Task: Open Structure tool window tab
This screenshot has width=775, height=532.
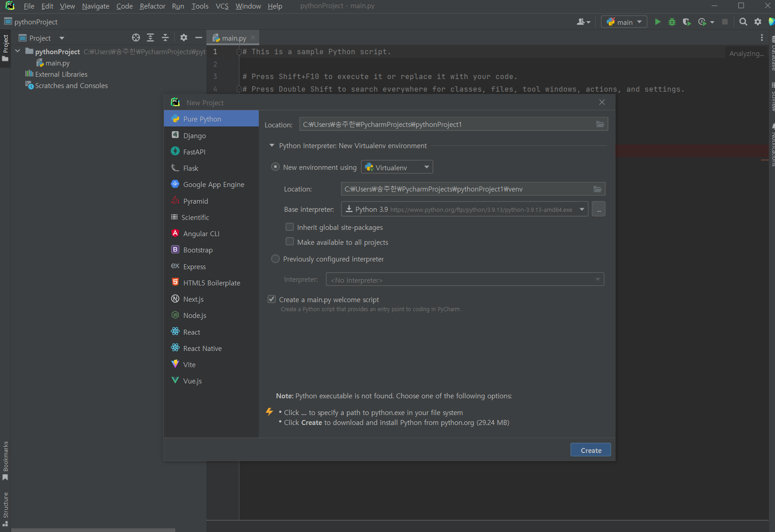Action: click(5, 509)
